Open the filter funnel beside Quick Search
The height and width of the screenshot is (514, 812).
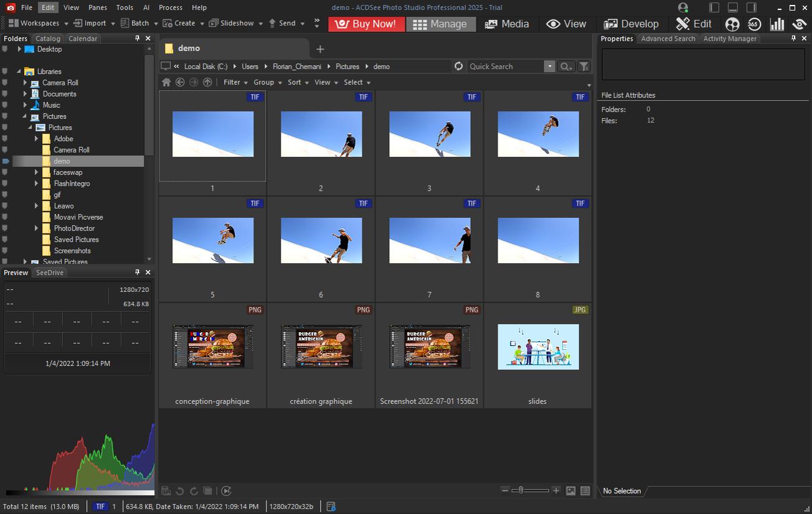click(583, 66)
